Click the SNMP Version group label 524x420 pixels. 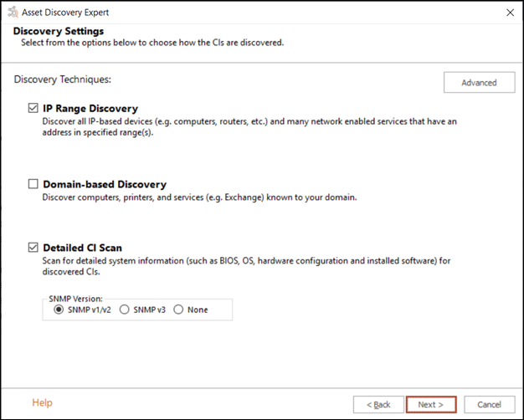click(76, 298)
